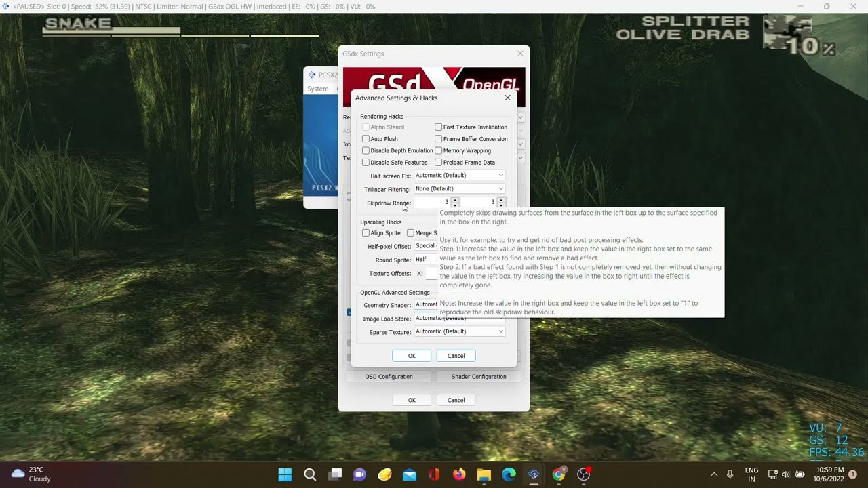Click the microphone tray icon
Image resolution: width=868 pixels, height=488 pixels.
tap(730, 474)
